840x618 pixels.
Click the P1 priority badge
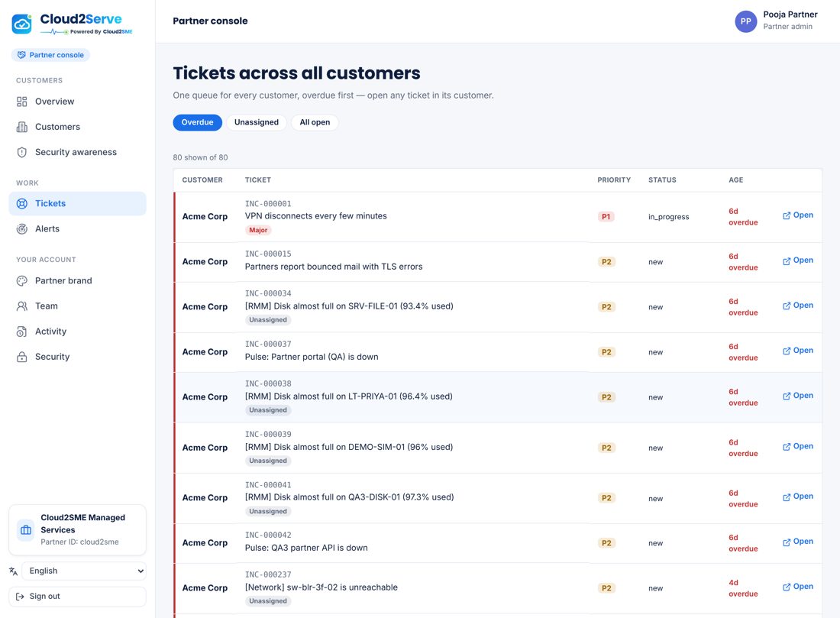tap(606, 217)
